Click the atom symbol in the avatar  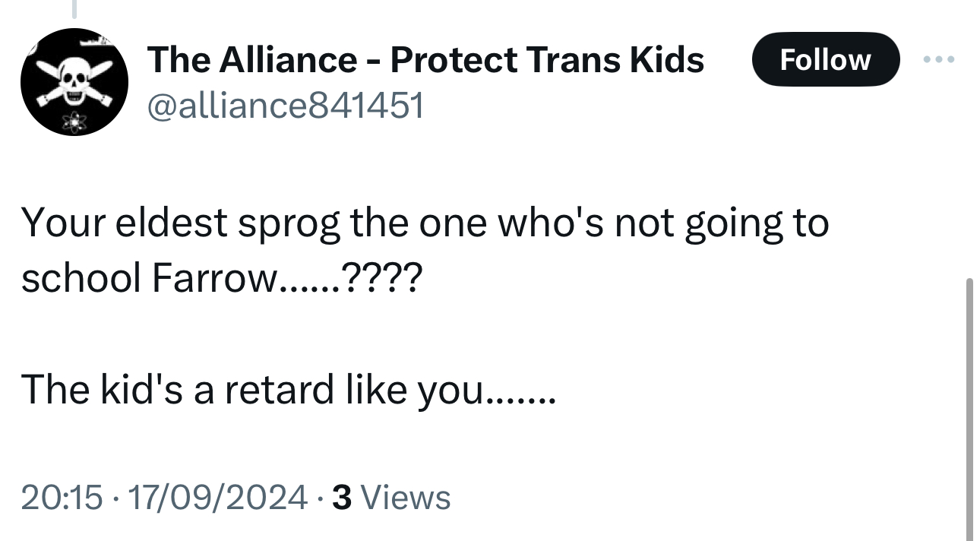(x=74, y=122)
